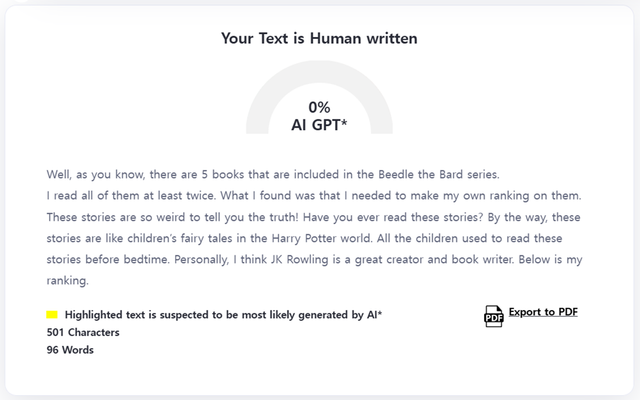Open the Export to PDF link

543,312
